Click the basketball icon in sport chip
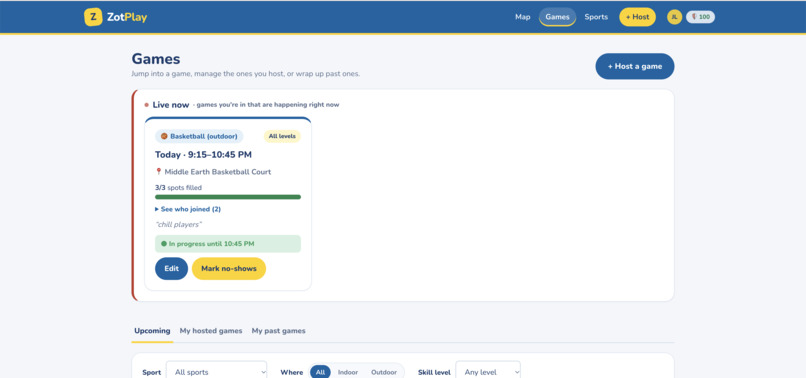This screenshot has width=806, height=378. [164, 136]
